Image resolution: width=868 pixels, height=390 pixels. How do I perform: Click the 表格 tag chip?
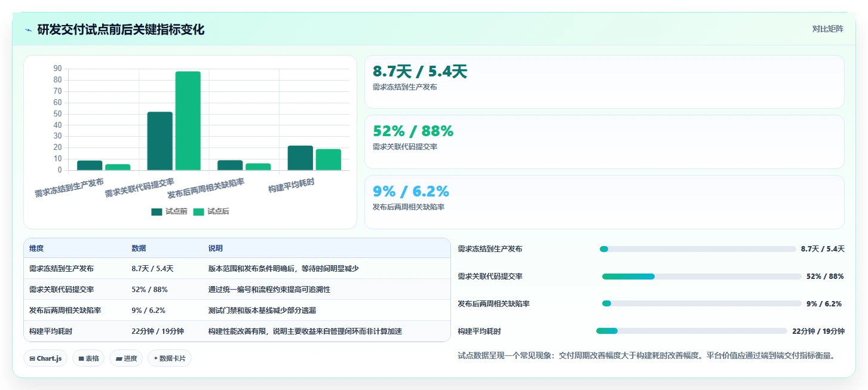88,358
